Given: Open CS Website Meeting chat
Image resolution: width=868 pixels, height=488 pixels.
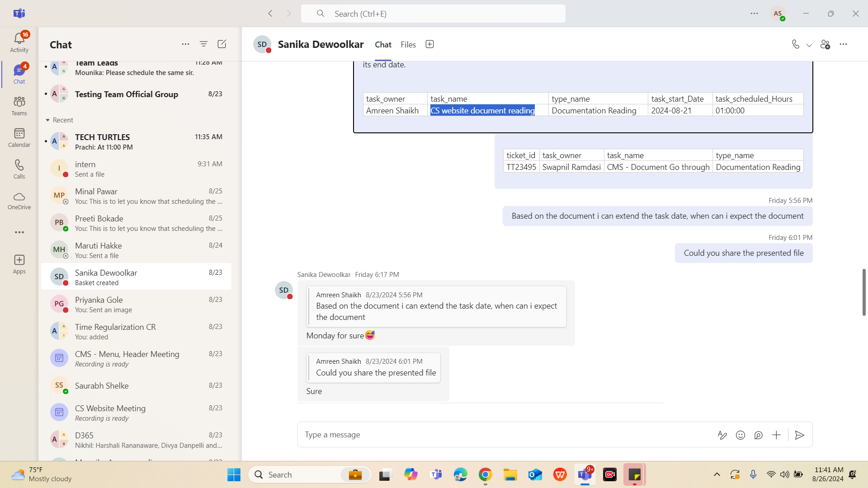Looking at the screenshot, I should click(x=136, y=413).
